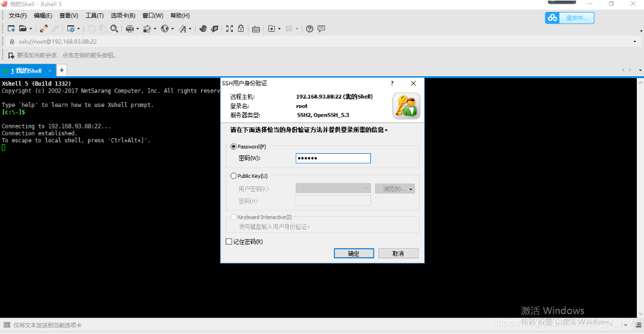Add a new tab with the plus button
Image resolution: width=644 pixels, height=334 pixels.
click(62, 70)
